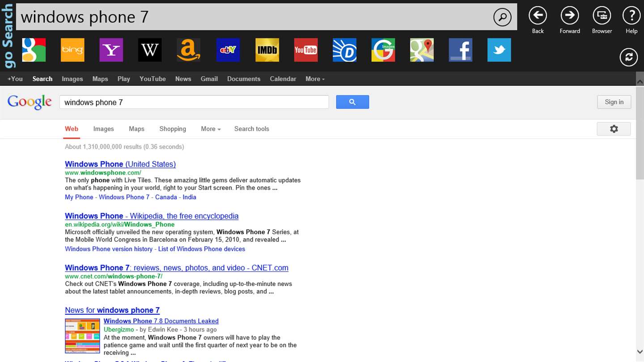Switch to the Shopping results tab
The height and width of the screenshot is (362, 644).
173,129
